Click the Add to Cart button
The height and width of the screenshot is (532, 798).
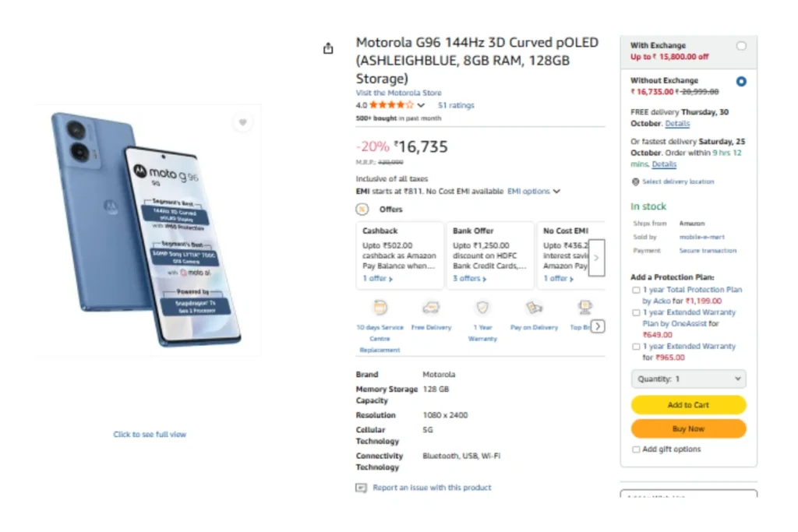(x=688, y=405)
